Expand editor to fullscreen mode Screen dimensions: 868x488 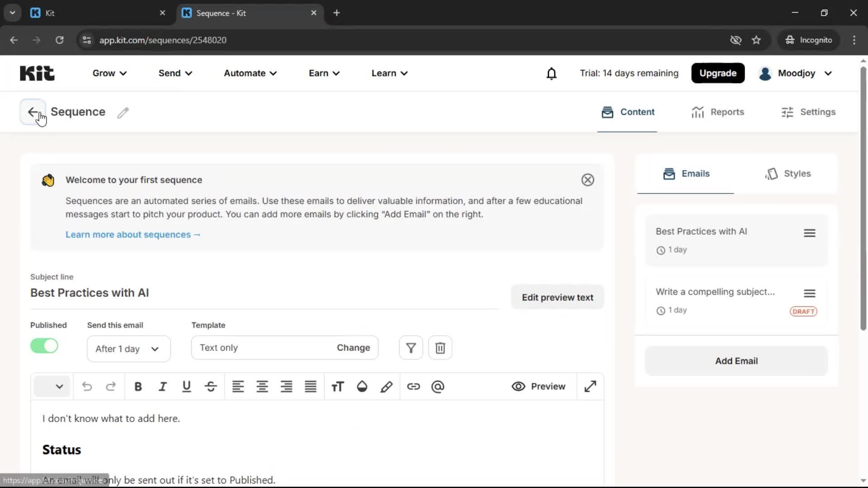590,386
